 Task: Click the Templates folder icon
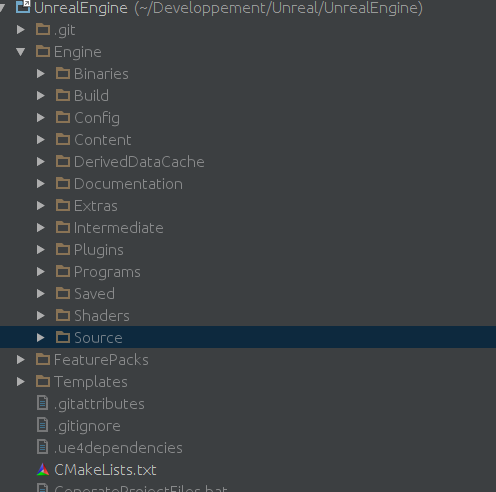(43, 381)
